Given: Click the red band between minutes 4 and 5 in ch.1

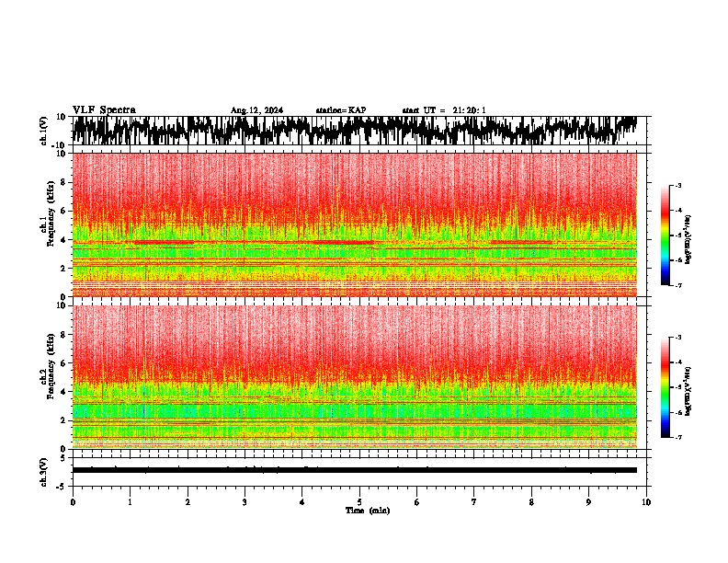Looking at the screenshot, I should [x=343, y=243].
